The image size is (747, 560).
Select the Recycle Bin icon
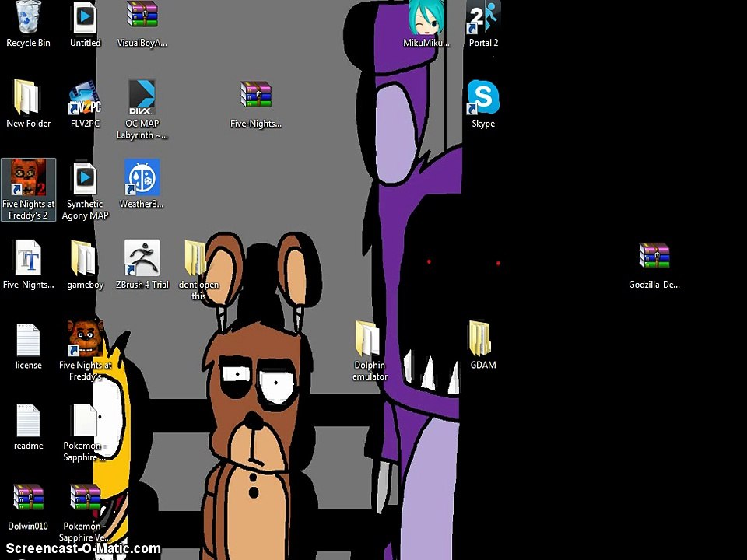[x=28, y=25]
